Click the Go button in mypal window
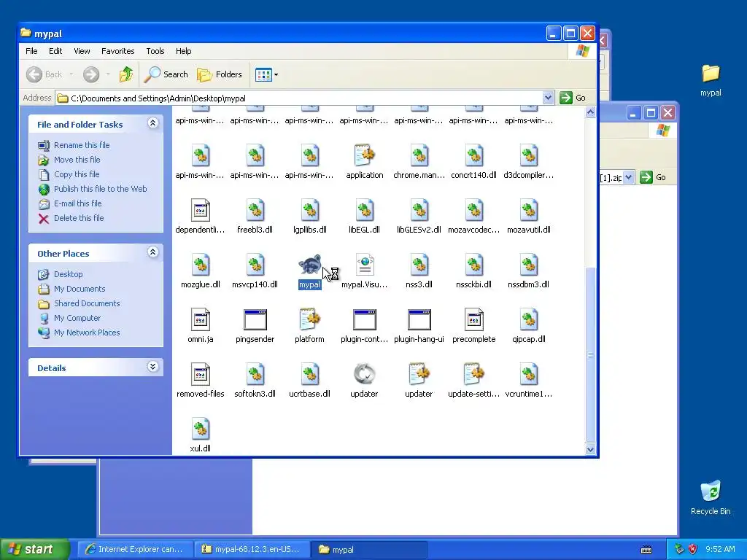Image resolution: width=747 pixels, height=560 pixels. (573, 98)
